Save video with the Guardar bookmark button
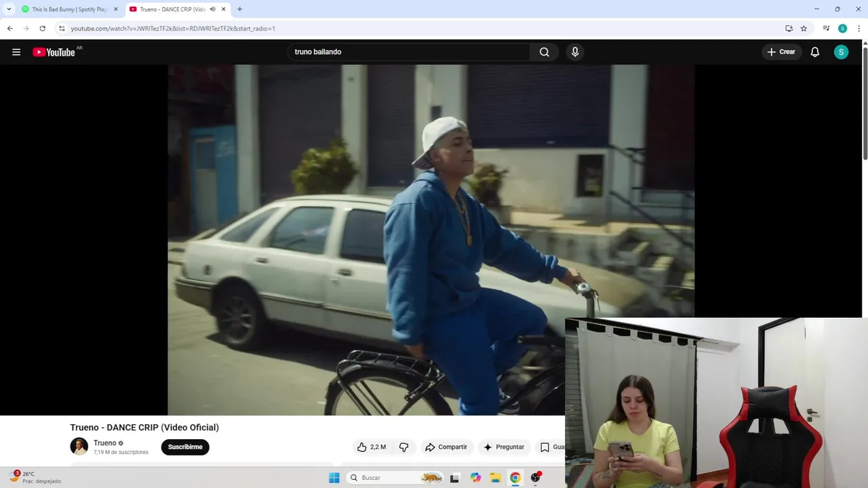This screenshot has height=488, width=868. [x=551, y=447]
